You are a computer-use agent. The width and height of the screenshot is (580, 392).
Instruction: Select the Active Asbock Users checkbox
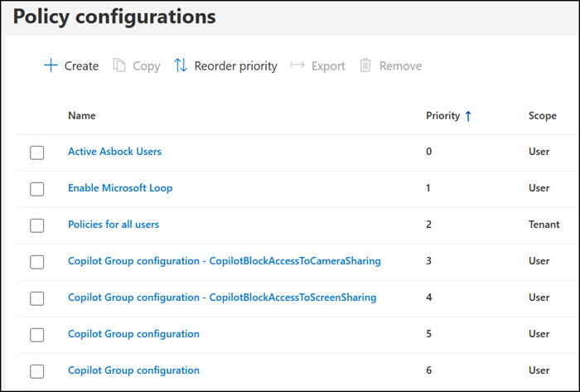click(37, 152)
